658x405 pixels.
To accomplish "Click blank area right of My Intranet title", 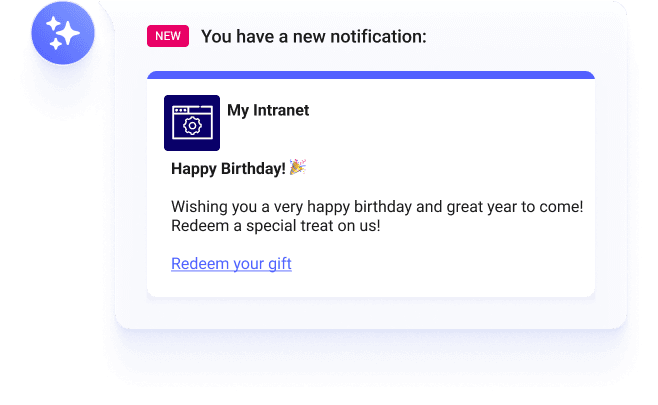I will click(x=449, y=111).
